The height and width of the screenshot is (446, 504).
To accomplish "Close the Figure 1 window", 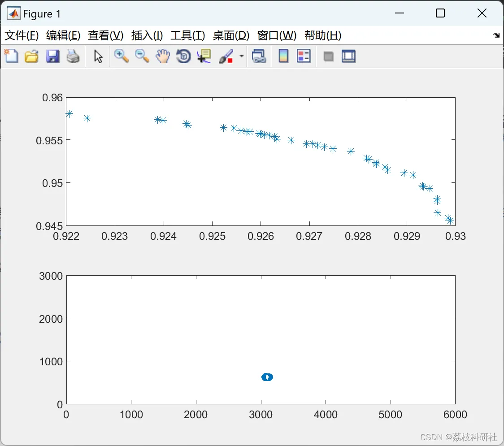I will tap(482, 13).
